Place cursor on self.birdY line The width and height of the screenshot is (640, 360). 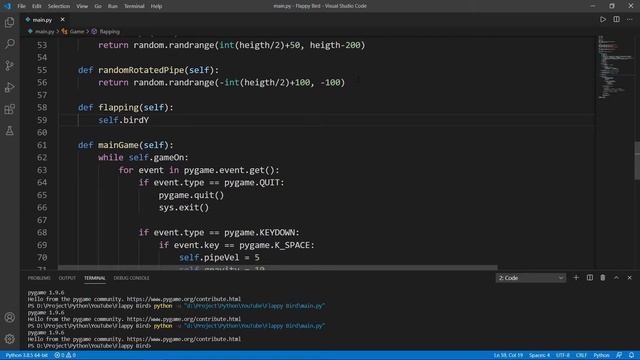pos(124,120)
